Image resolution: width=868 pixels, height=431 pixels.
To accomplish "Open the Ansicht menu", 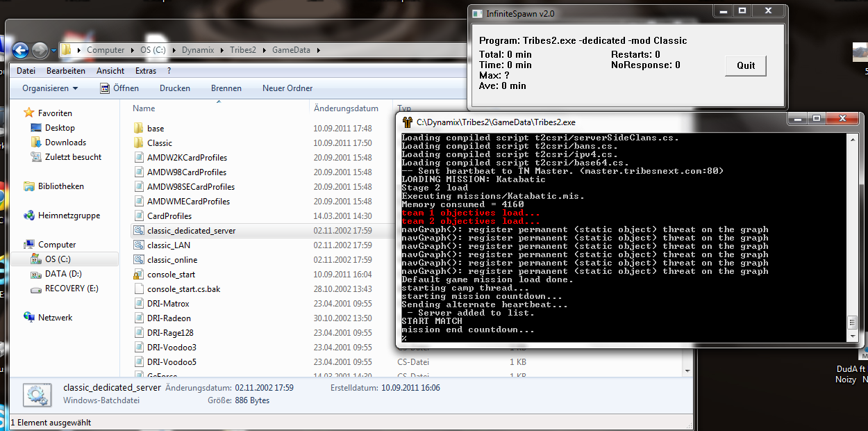I will coord(110,71).
